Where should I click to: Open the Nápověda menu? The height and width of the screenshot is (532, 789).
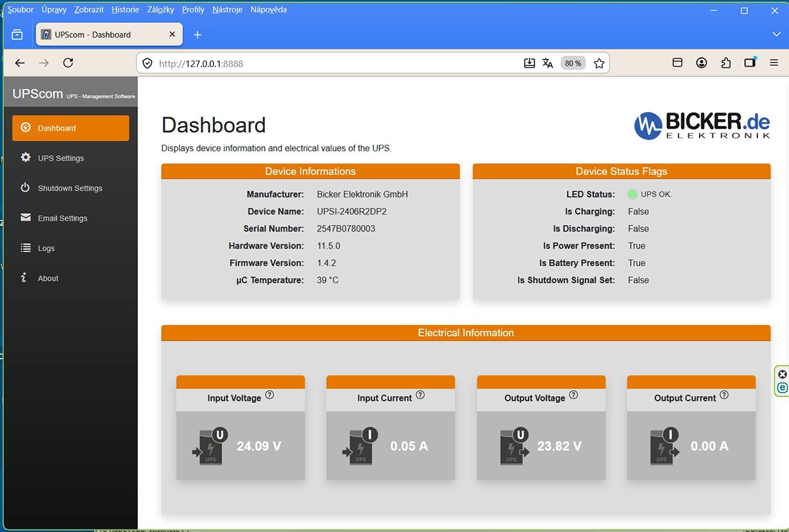tap(268, 10)
